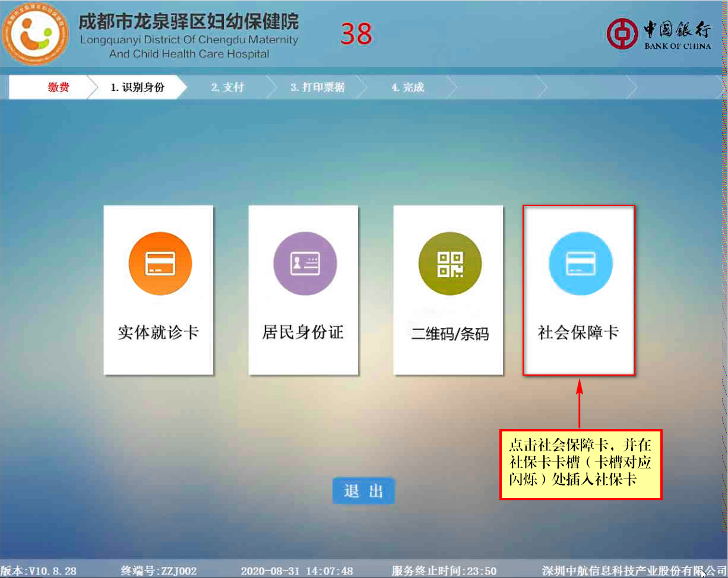Screen dimensions: 728x578
Task: Click the version number in the footer
Action: click(39, 571)
